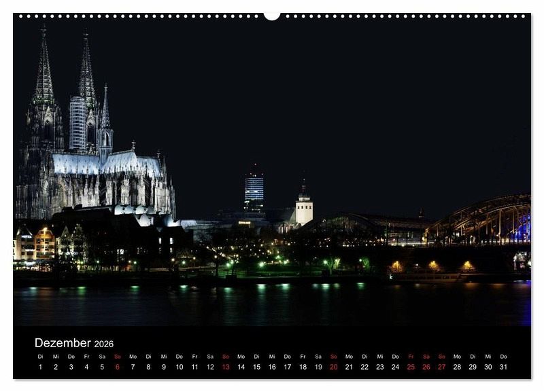The width and height of the screenshot is (544, 392).
Task: Choose date 17 in the calendar strip
Action: 287,367
